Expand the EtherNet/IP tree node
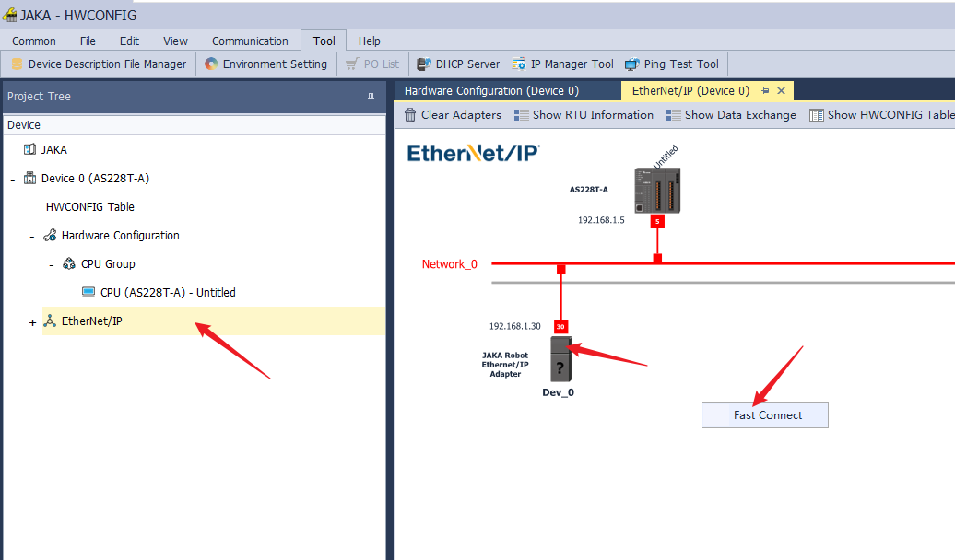The height and width of the screenshot is (560, 955). pyautogui.click(x=33, y=322)
